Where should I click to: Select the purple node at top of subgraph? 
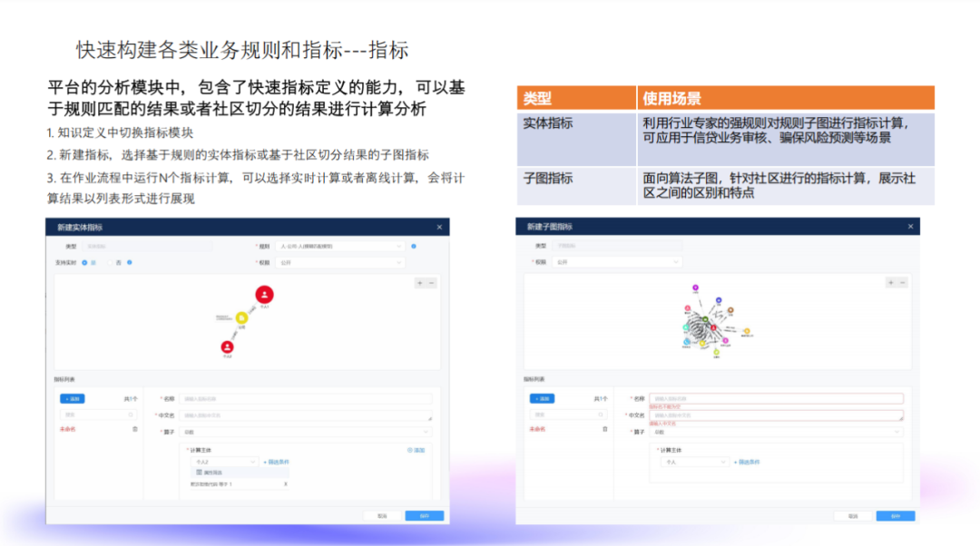click(695, 288)
